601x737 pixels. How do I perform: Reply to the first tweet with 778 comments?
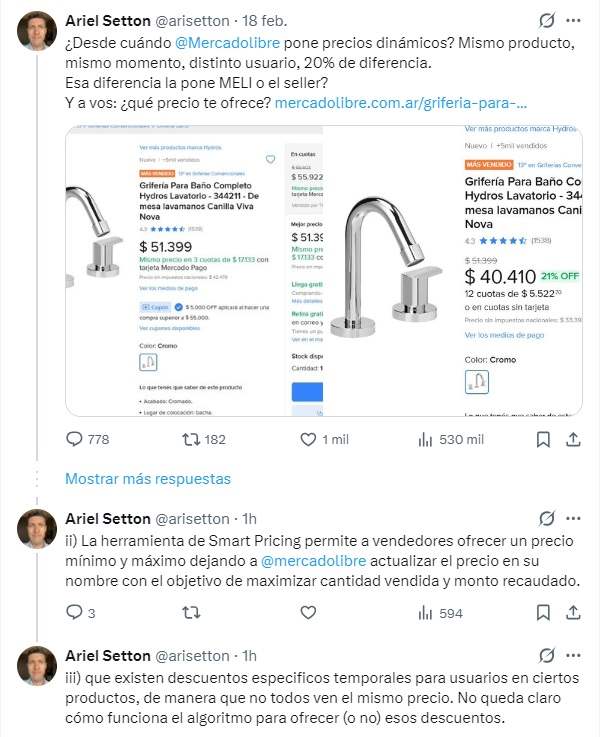[74, 439]
